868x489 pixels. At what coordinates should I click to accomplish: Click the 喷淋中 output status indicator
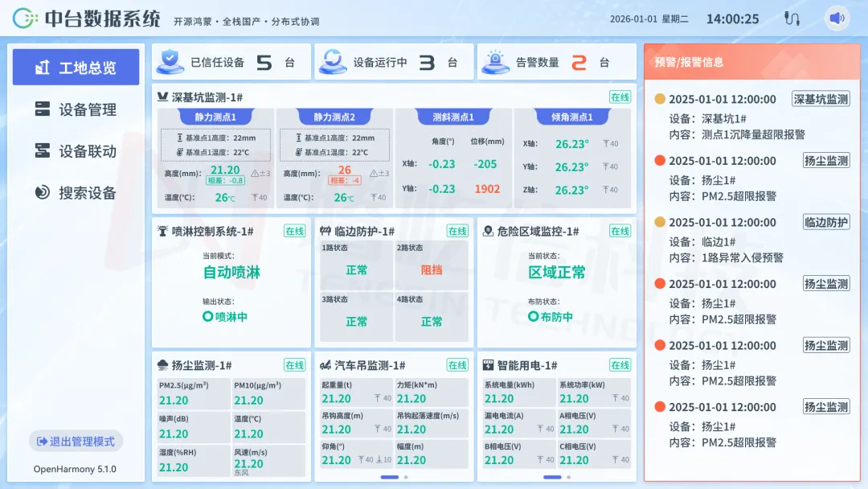pos(225,317)
